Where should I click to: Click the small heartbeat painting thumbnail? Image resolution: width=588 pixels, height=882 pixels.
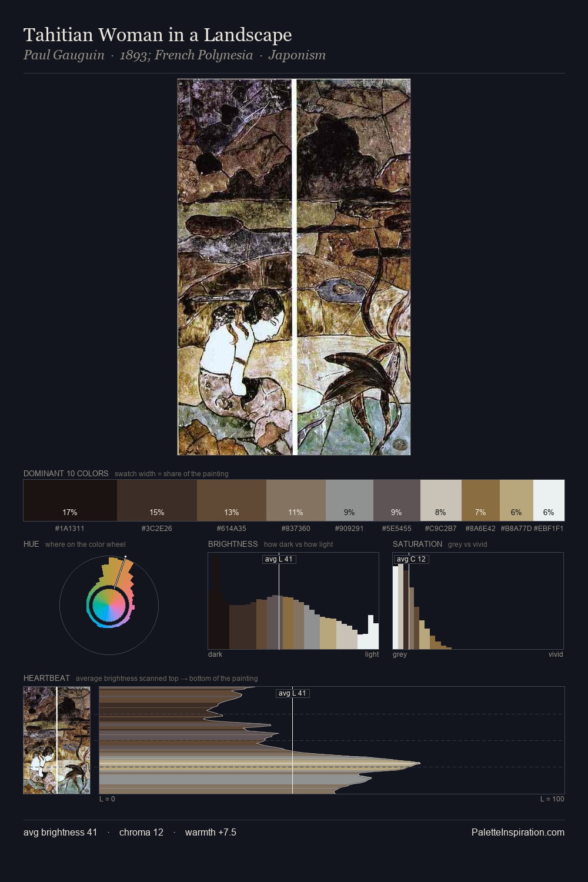click(x=57, y=740)
